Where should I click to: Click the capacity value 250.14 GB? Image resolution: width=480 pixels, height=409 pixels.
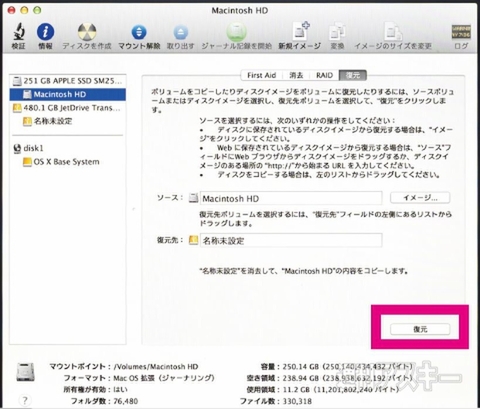tap(301, 367)
